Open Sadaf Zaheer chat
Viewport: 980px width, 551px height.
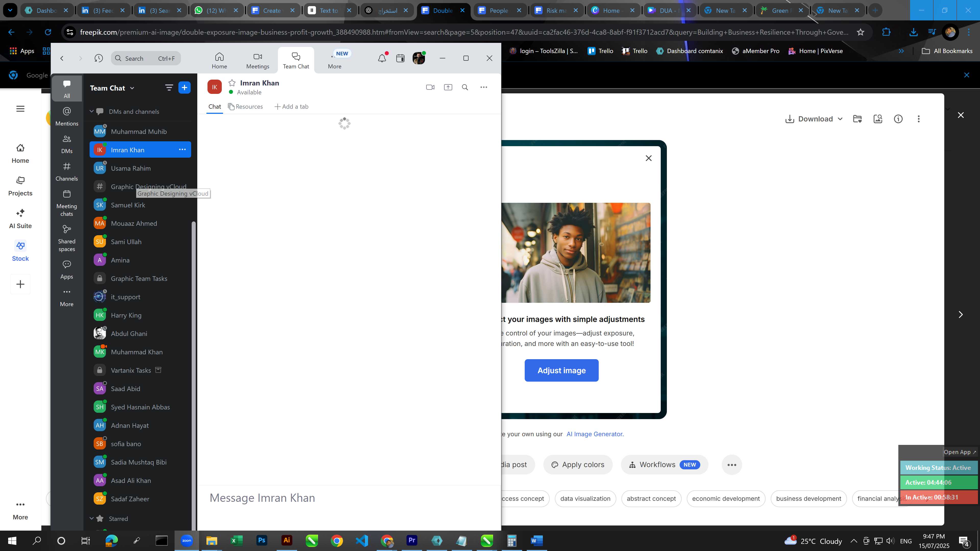click(140, 499)
